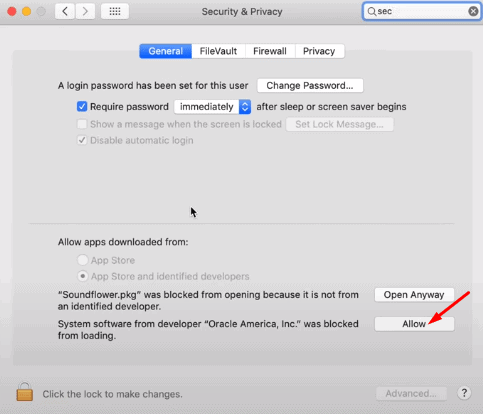Open the immediately password delay dropdown
The image size is (483, 414).
tap(212, 107)
